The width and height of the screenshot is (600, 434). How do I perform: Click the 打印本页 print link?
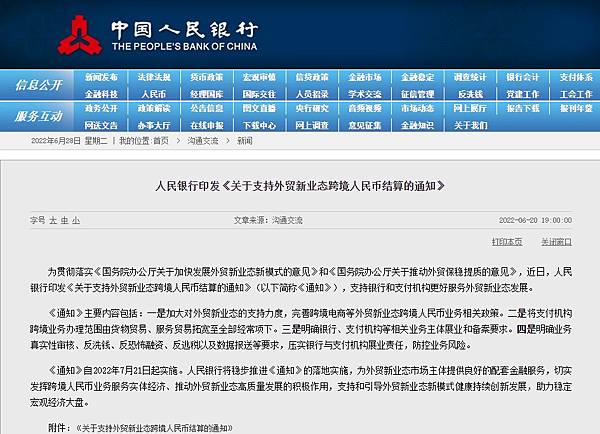tap(507, 242)
